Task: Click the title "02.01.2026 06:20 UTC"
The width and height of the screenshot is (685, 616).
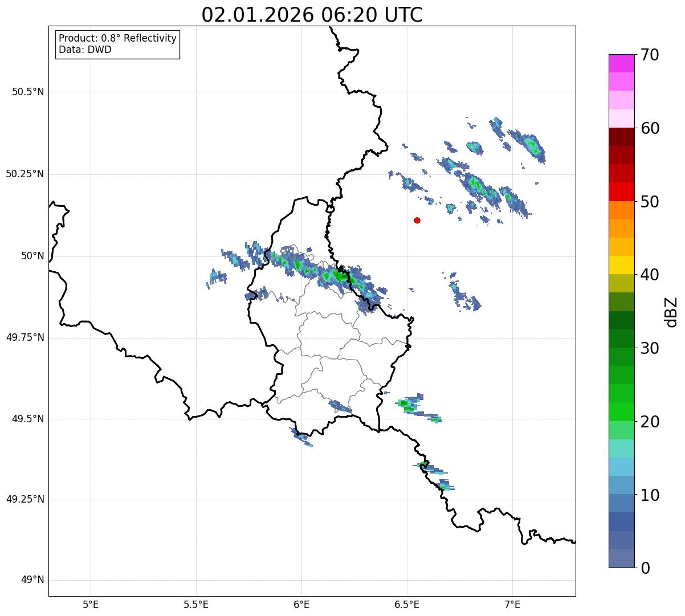Action: [312, 15]
